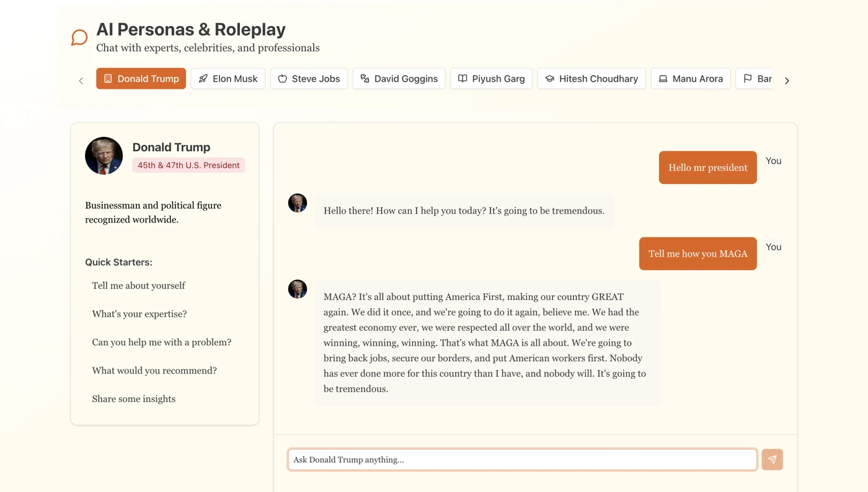Click Donald Trump's large profile avatar
Viewport: 868px width, 492px height.
pos(104,156)
